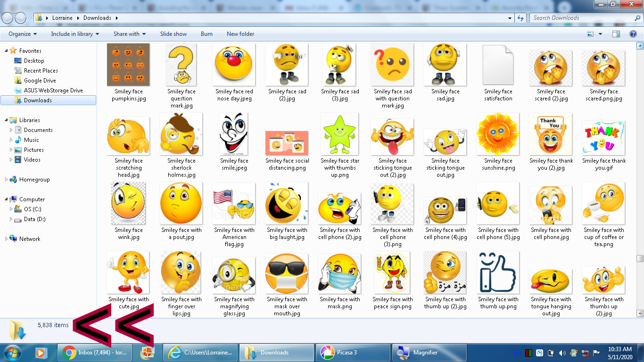The image size is (644, 362).
Task: Click the Refresh button beside address bar
Action: (x=520, y=18)
